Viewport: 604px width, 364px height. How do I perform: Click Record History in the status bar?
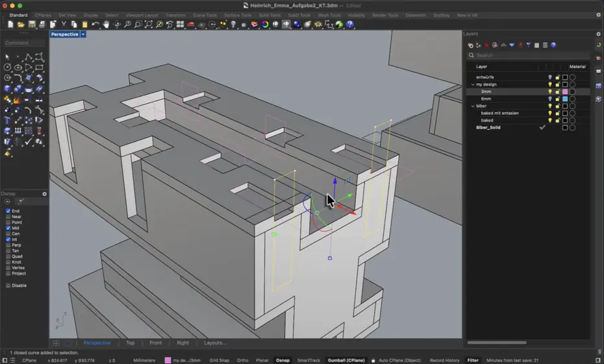pos(444,361)
